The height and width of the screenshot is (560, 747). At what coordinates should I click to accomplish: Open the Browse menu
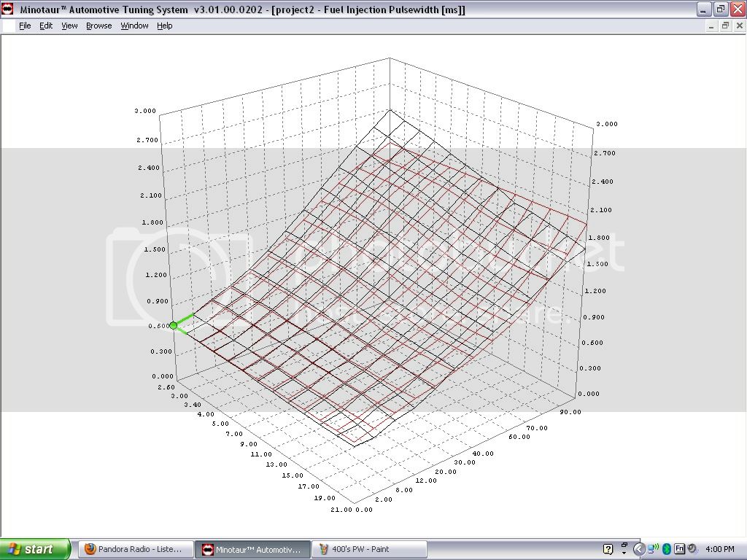98,26
